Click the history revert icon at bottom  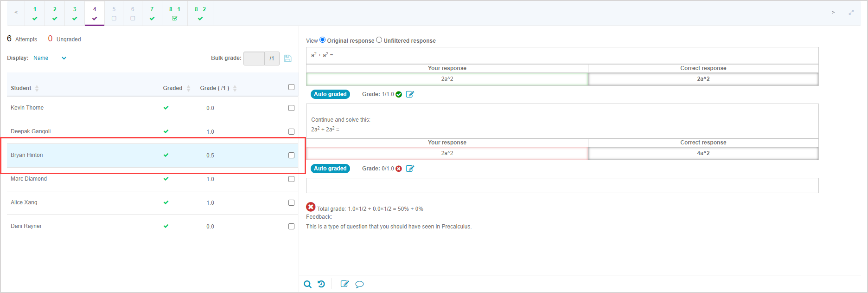point(321,284)
